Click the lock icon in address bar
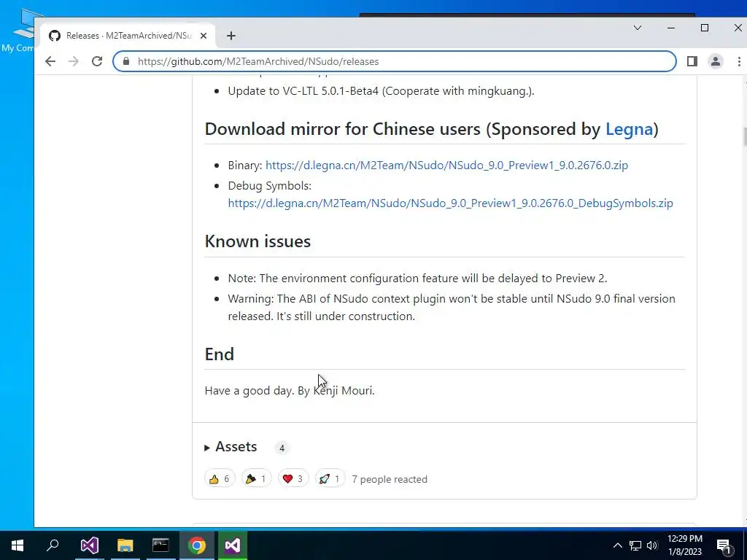Viewport: 747px width, 560px height. point(126,61)
